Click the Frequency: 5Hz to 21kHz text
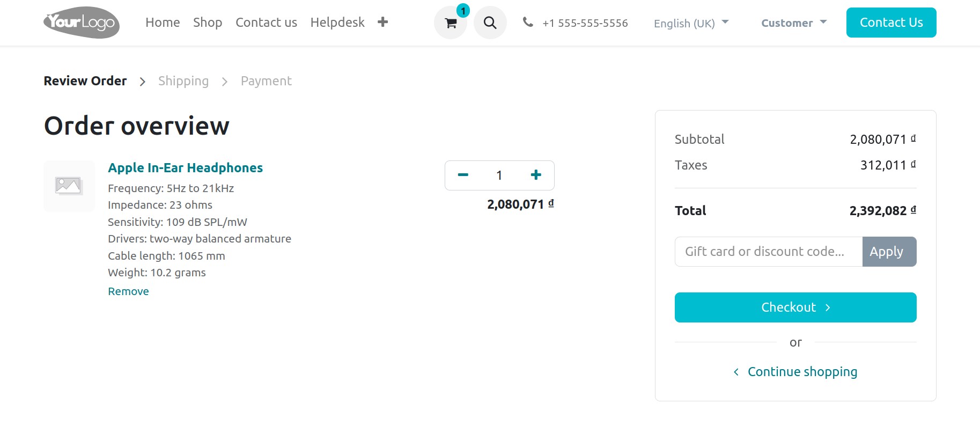The height and width of the screenshot is (433, 980). (x=171, y=188)
